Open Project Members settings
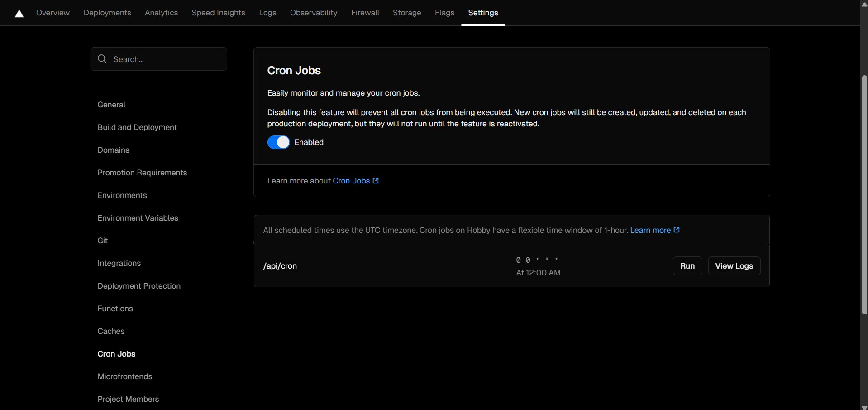Image resolution: width=868 pixels, height=410 pixels. pyautogui.click(x=128, y=399)
